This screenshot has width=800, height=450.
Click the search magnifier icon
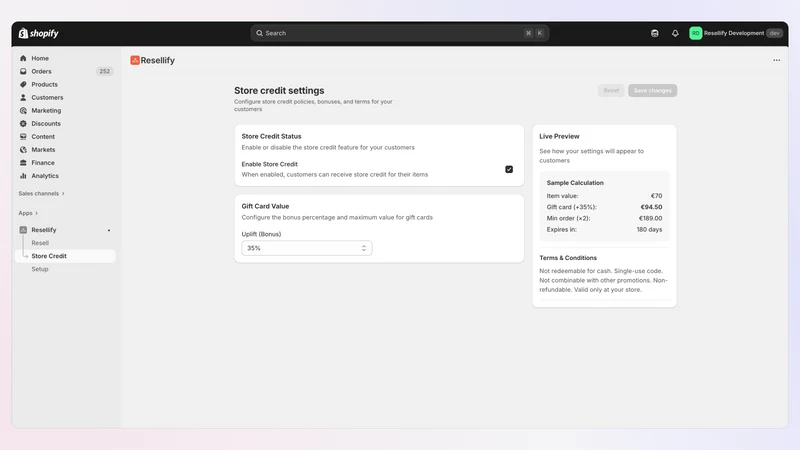[x=259, y=33]
